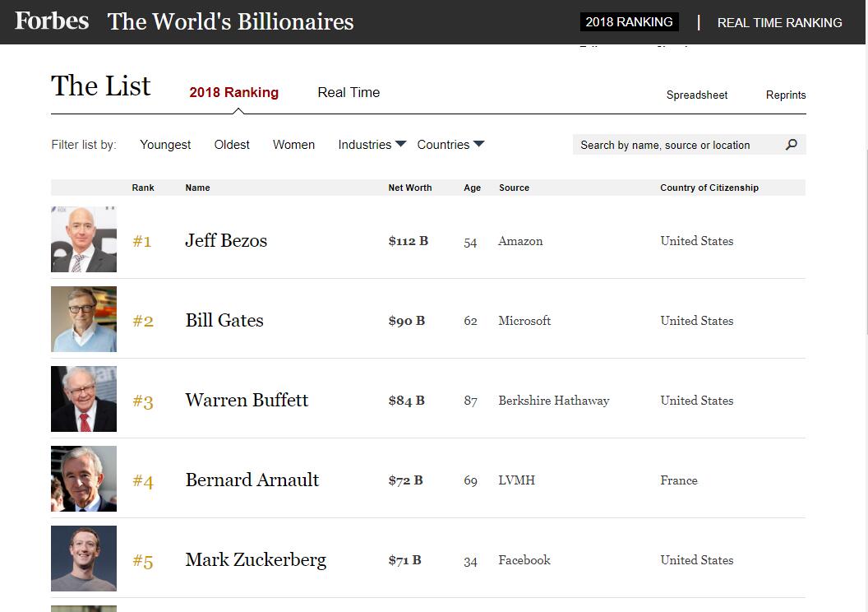Sort by the Net Worth column header
The width and height of the screenshot is (868, 612).
click(x=410, y=188)
